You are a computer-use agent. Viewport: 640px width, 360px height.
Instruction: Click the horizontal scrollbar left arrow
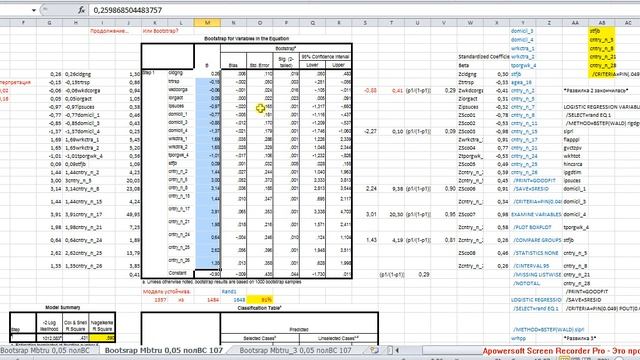[x=397, y=350]
